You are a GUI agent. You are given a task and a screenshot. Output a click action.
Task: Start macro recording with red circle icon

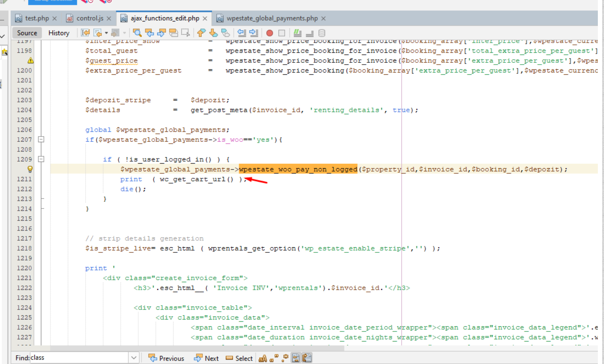click(x=270, y=33)
